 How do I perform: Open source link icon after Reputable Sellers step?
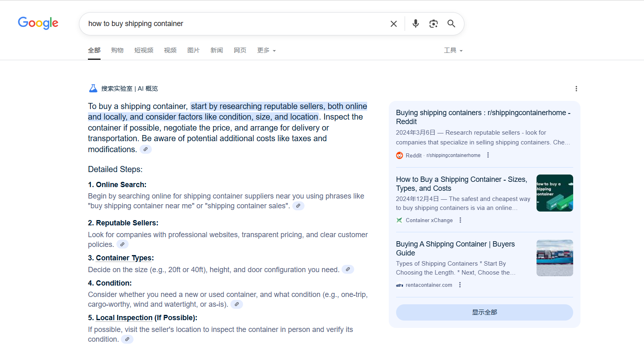tap(123, 244)
